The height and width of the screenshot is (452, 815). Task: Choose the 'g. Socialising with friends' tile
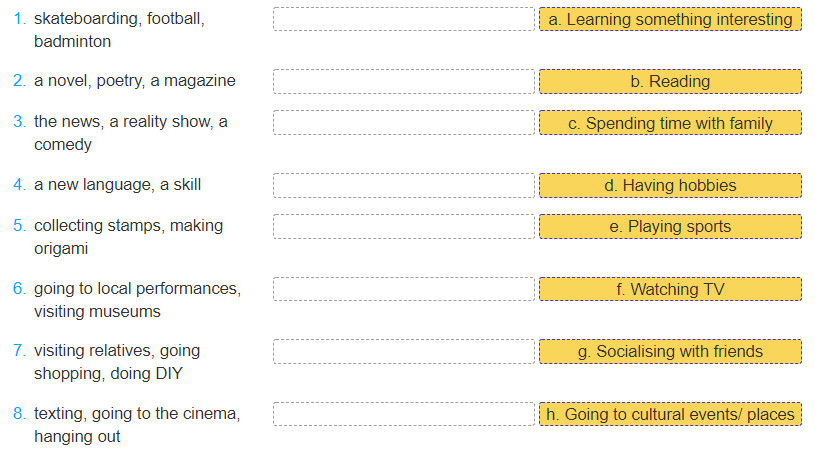(x=670, y=351)
